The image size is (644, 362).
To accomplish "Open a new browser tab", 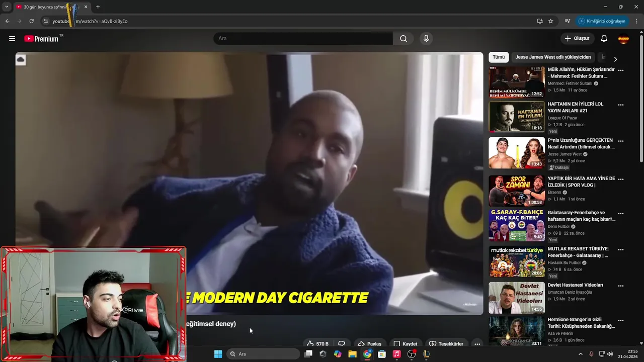I will click(x=98, y=7).
